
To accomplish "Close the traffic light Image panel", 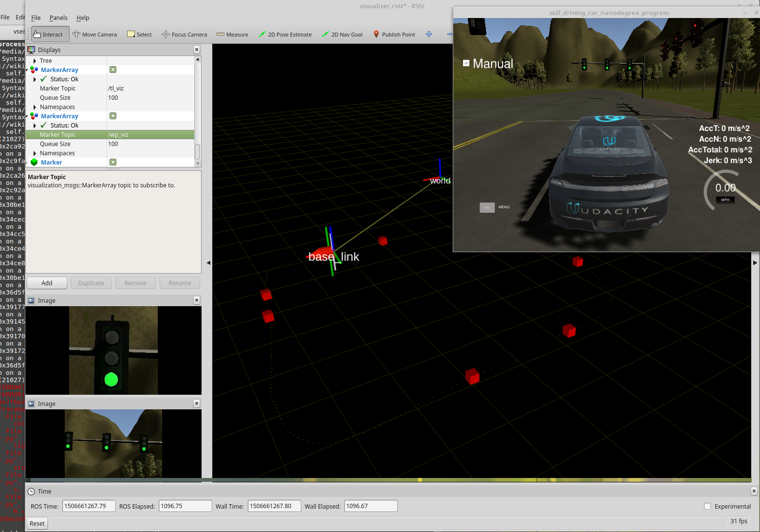I will 197,300.
